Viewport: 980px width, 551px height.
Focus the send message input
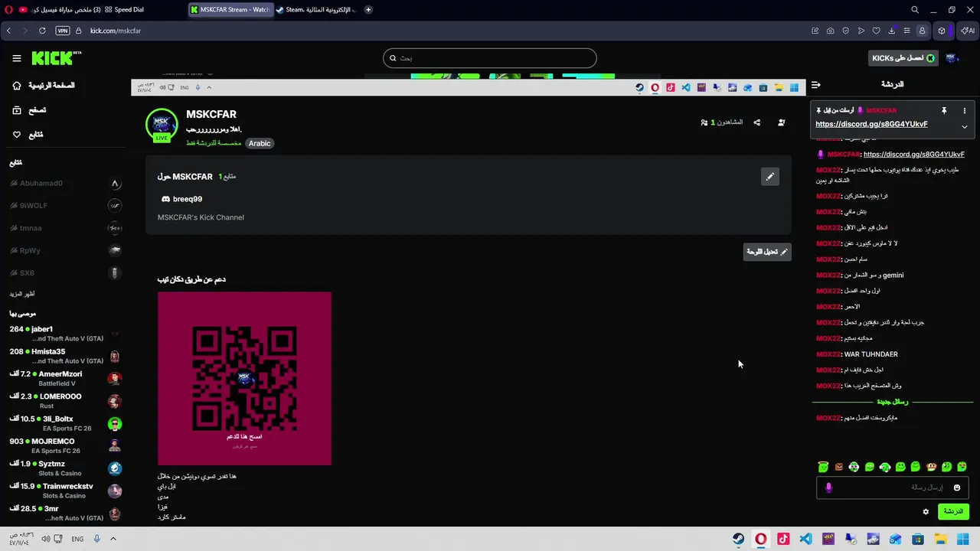pyautogui.click(x=892, y=487)
